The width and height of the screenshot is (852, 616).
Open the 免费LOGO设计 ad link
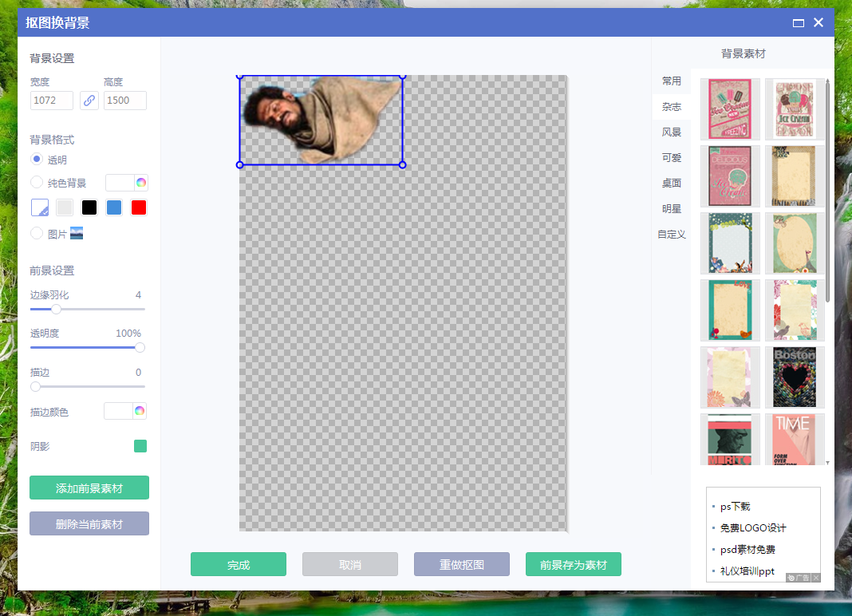(753, 528)
